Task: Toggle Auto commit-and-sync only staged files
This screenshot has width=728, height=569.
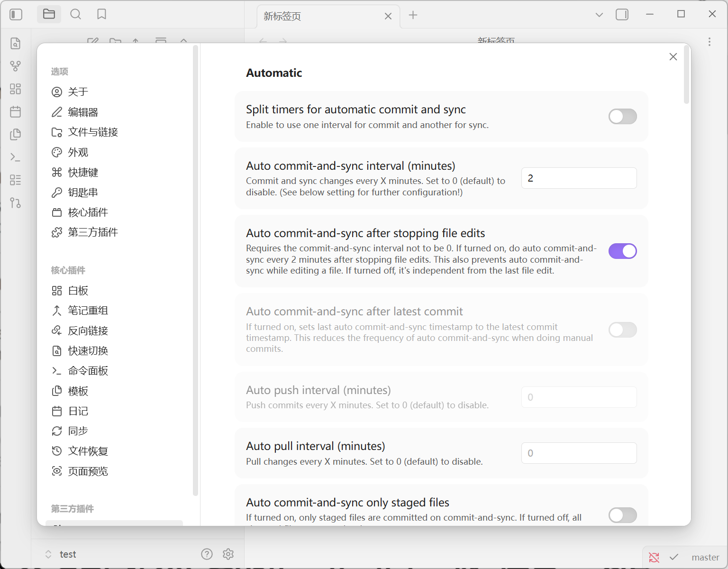Action: point(623,515)
